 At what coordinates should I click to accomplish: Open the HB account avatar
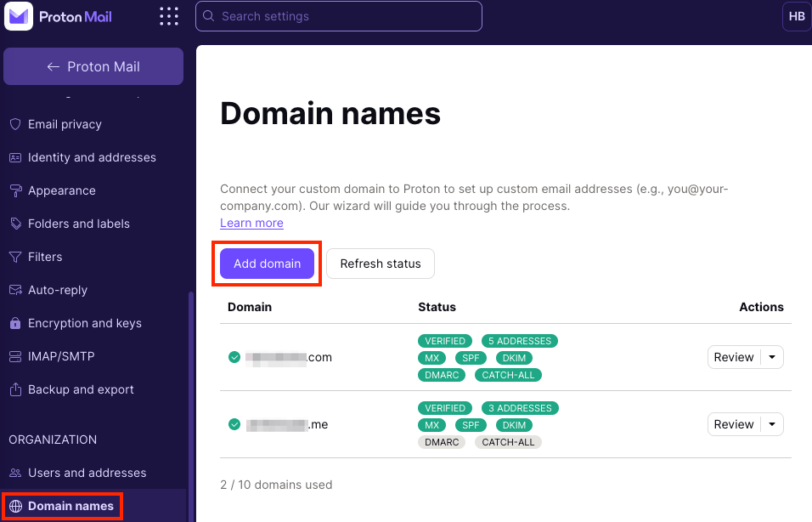tap(796, 16)
